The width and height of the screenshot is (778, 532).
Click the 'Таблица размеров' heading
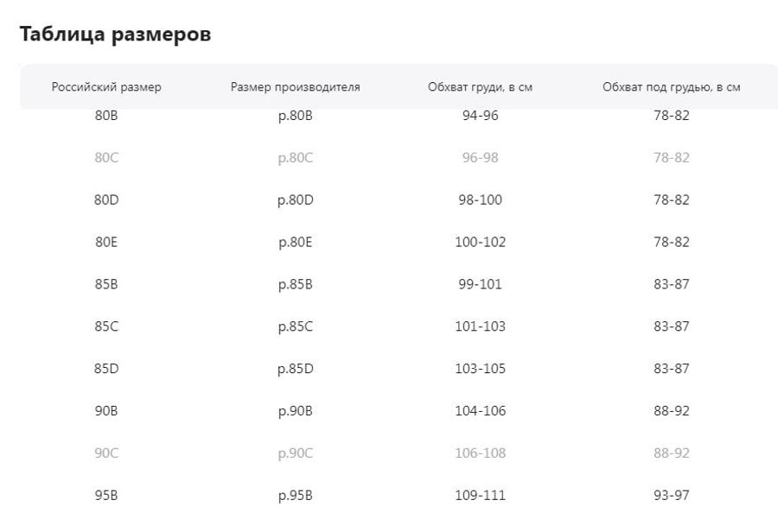(x=115, y=35)
